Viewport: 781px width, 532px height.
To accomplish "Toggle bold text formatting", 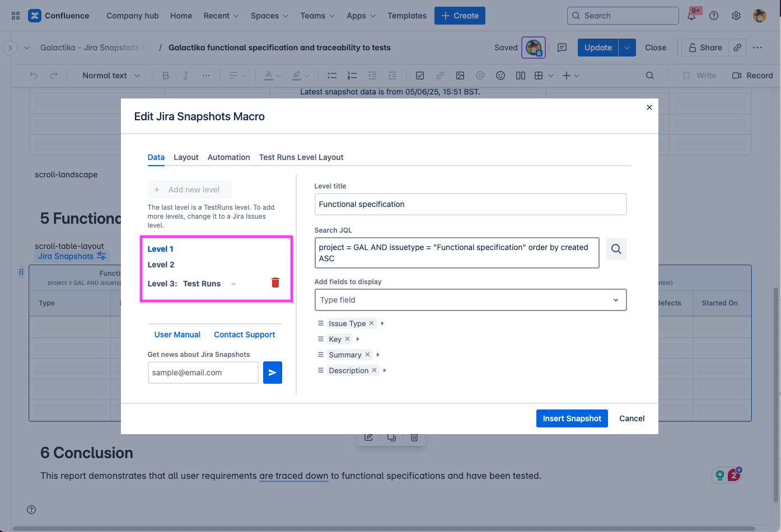I will [x=166, y=75].
